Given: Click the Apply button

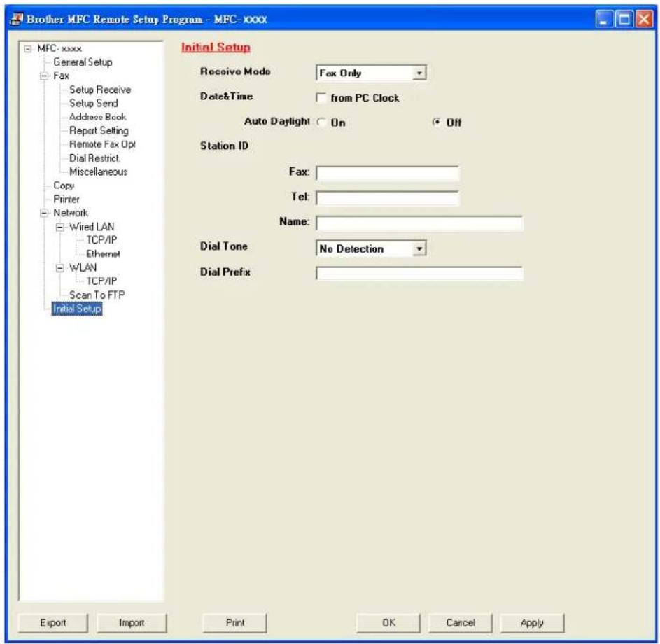Looking at the screenshot, I should pos(532,622).
